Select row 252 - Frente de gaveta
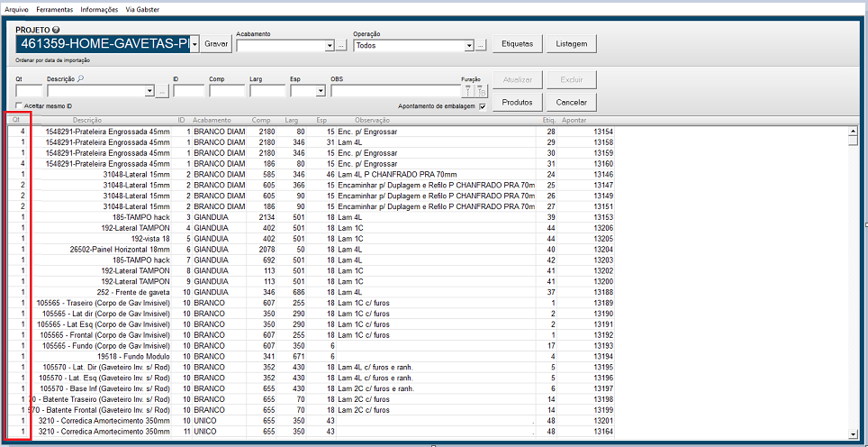 pos(310,292)
